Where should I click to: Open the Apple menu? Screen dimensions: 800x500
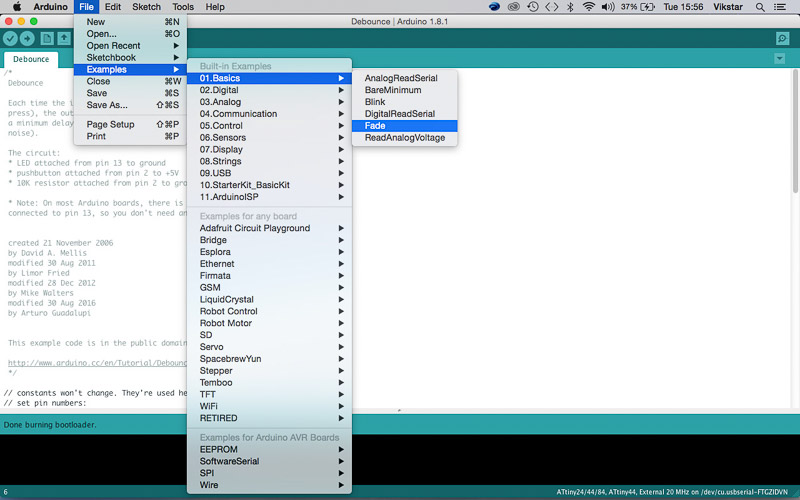click(17, 7)
